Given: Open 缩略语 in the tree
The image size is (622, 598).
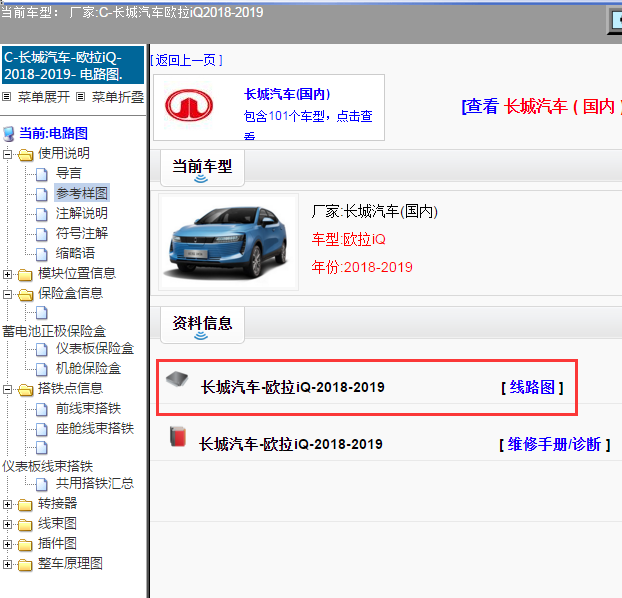Looking at the screenshot, I should (x=75, y=253).
